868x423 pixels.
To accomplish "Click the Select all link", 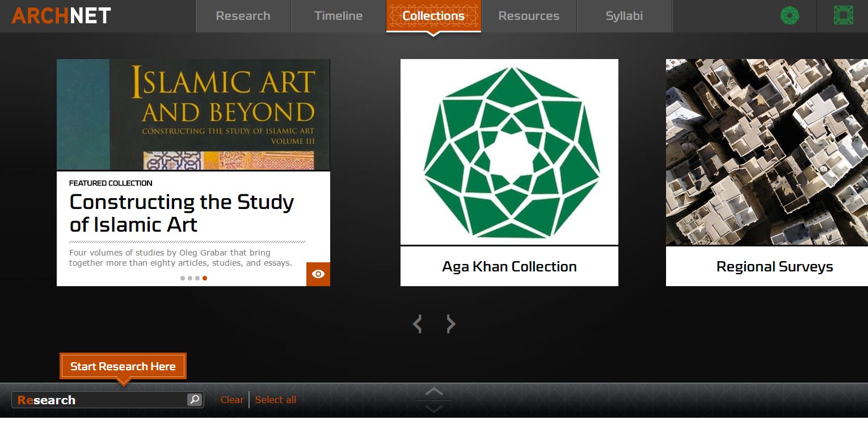I will [x=276, y=400].
